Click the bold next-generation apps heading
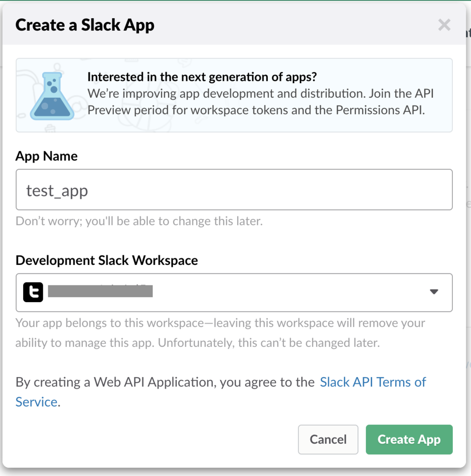 pos(202,77)
